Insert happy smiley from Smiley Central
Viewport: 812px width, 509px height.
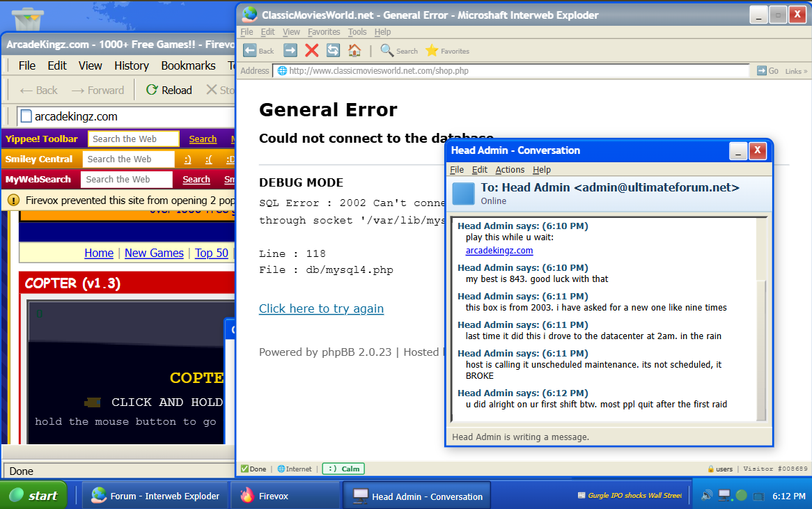(x=187, y=159)
